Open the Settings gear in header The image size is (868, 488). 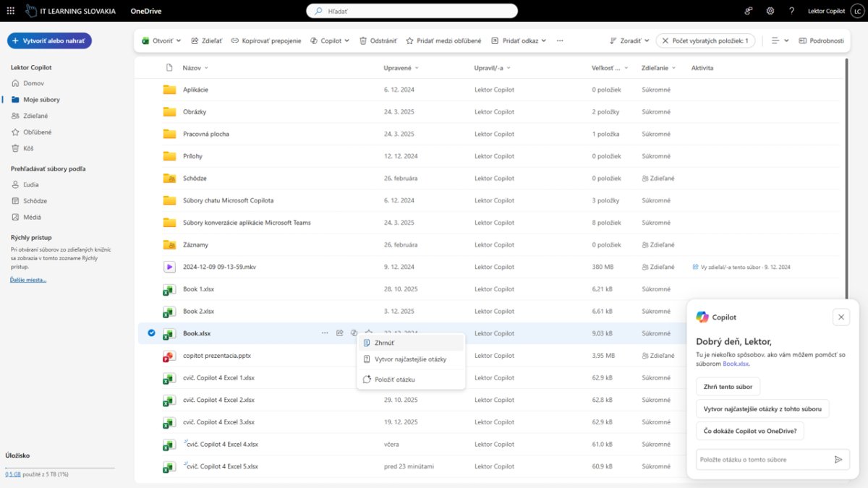pos(770,11)
